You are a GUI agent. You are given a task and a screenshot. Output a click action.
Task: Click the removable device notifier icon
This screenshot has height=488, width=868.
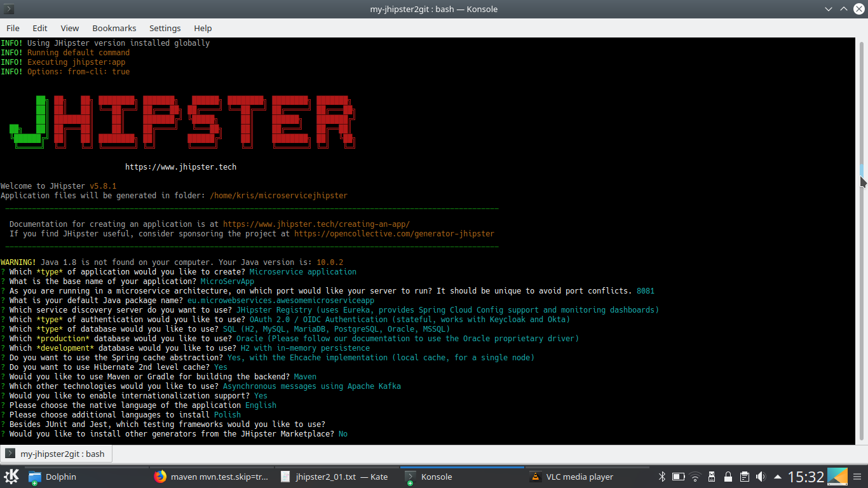(x=711, y=477)
